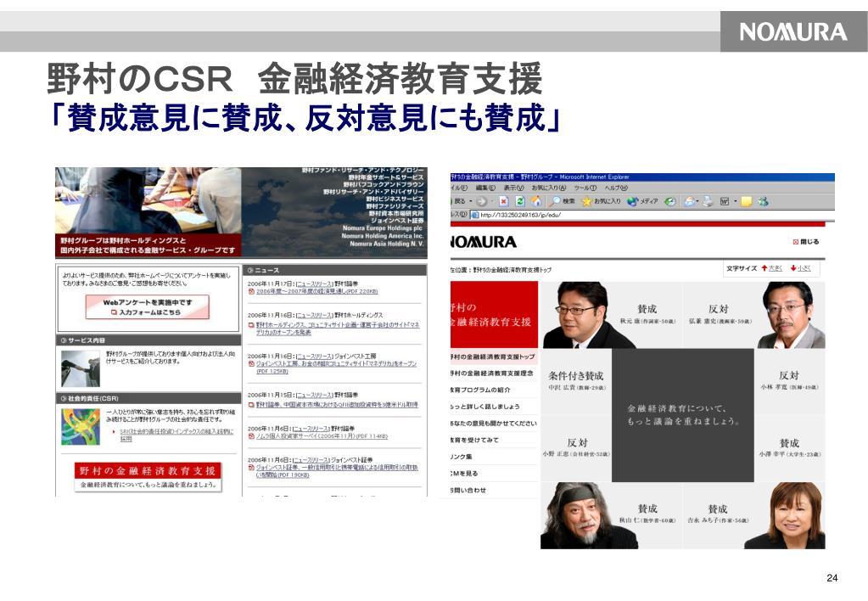Click 社会的責任(CSR) colorful thumbnail image

(81, 427)
